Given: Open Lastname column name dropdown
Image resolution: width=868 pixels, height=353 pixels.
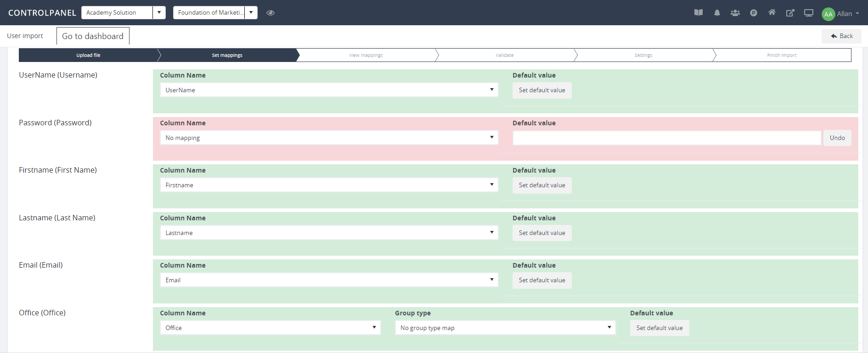Looking at the screenshot, I should (x=329, y=233).
